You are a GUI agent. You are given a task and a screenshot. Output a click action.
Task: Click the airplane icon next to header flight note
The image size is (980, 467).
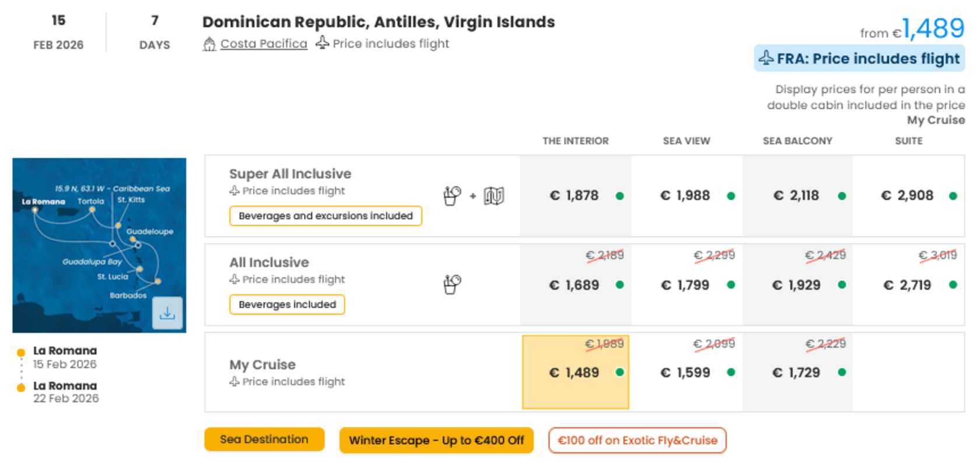pyautogui.click(x=323, y=43)
